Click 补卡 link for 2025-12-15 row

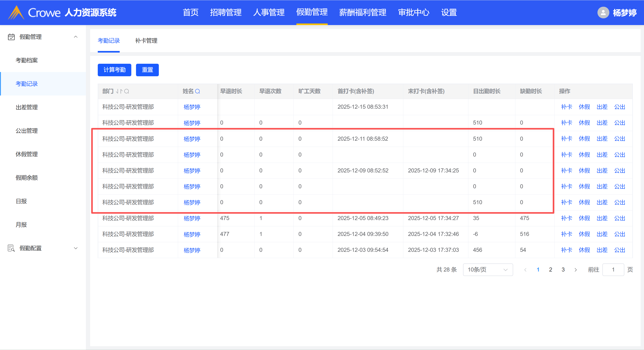[566, 107]
